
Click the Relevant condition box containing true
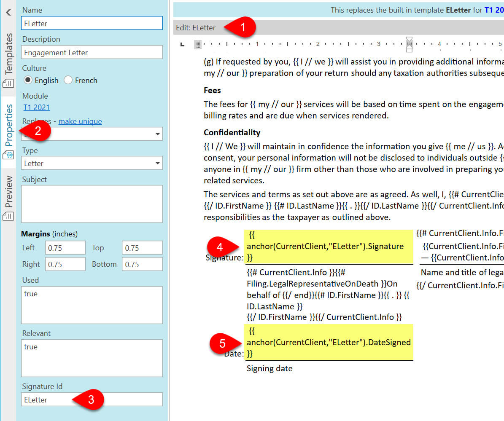[x=92, y=358]
